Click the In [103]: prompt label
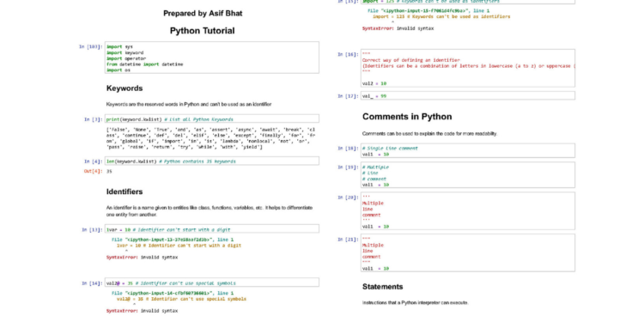This screenshot has width=644, height=322. [91, 47]
